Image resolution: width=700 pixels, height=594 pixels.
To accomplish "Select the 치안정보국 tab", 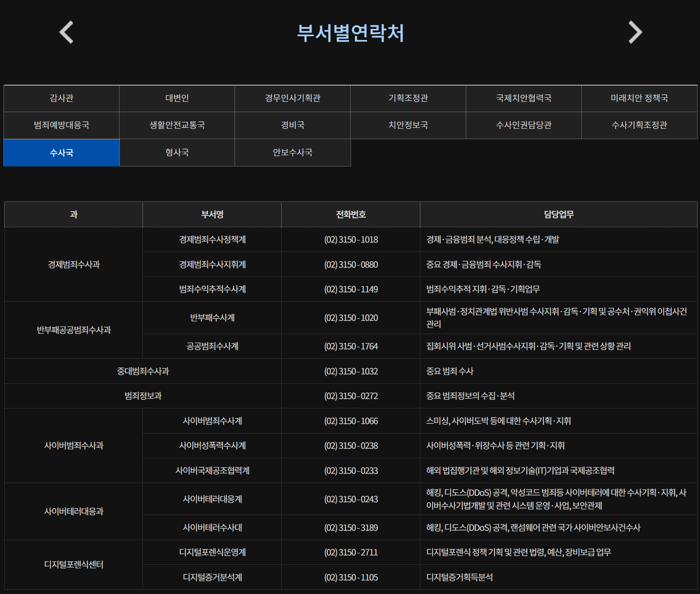I will [408, 125].
